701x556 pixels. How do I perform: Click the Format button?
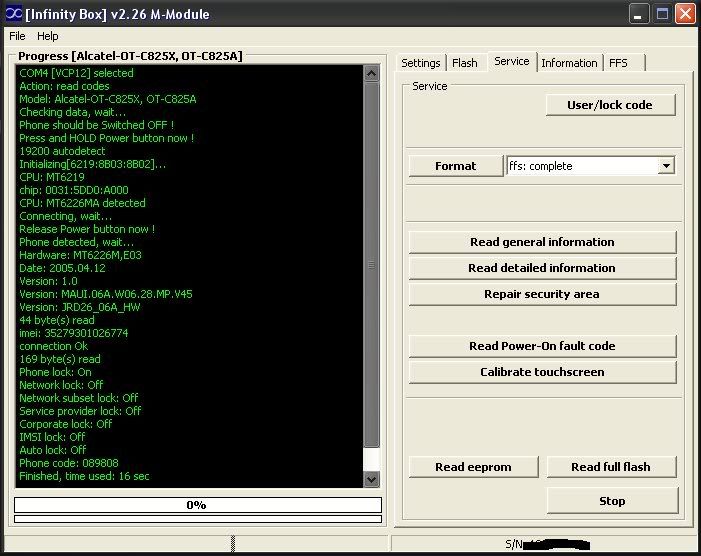pos(456,166)
